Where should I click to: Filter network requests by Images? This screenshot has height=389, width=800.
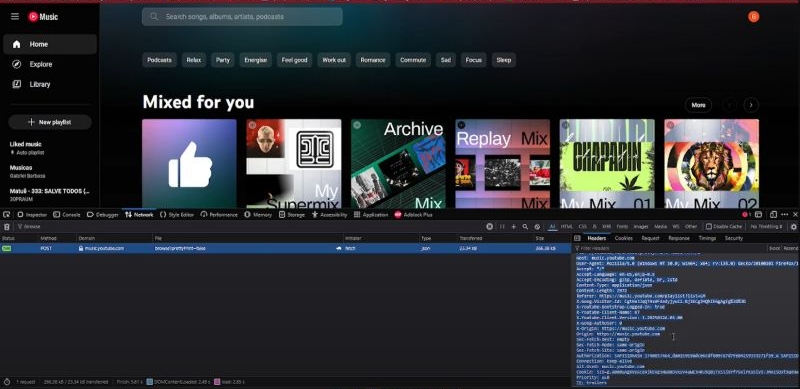[641, 227]
